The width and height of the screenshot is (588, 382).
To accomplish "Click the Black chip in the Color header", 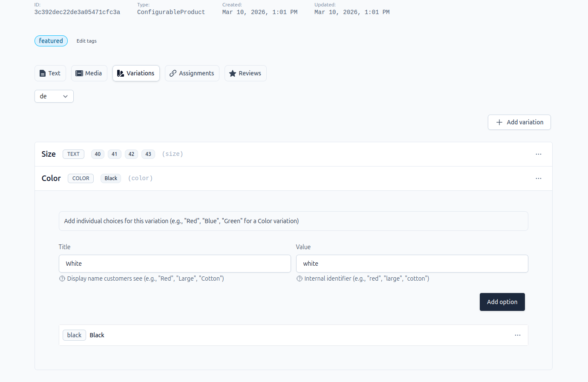I will [x=111, y=178].
